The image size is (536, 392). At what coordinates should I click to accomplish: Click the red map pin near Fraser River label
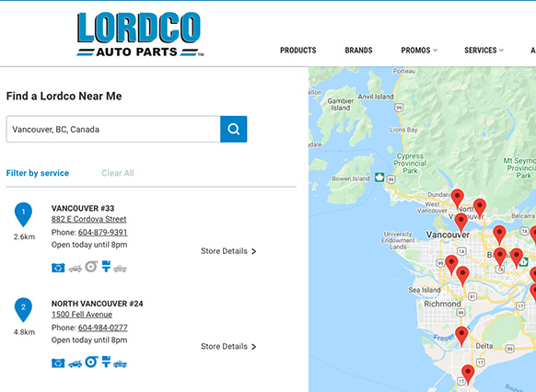(x=461, y=337)
